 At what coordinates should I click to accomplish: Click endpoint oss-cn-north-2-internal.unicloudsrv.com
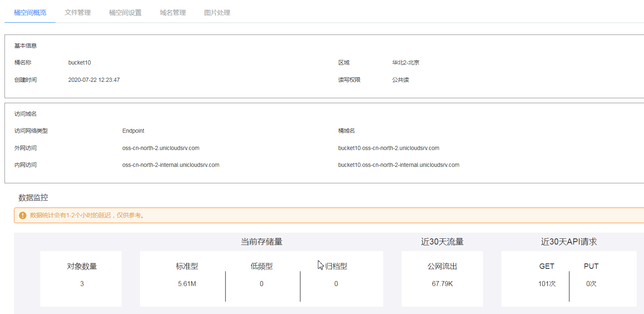click(x=171, y=165)
